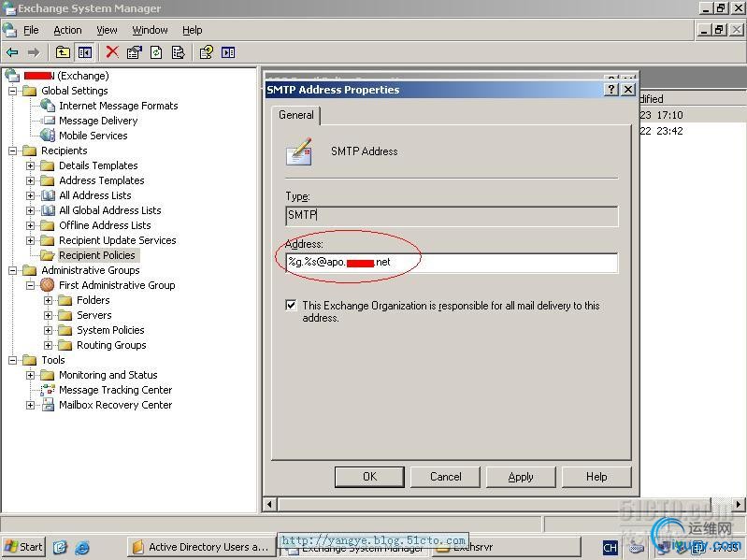The height and width of the screenshot is (560, 747).
Task: Click the horizontal scrollbar right arrow
Action: pyautogui.click(x=738, y=504)
